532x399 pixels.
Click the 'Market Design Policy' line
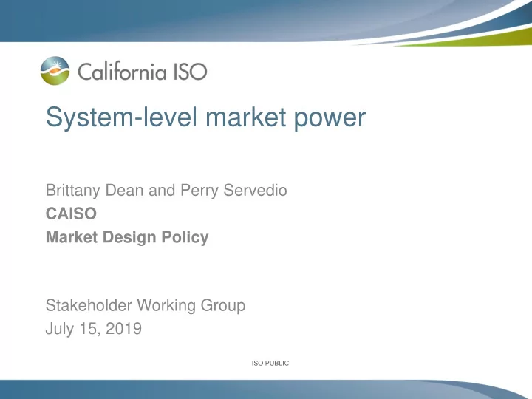coord(127,237)
